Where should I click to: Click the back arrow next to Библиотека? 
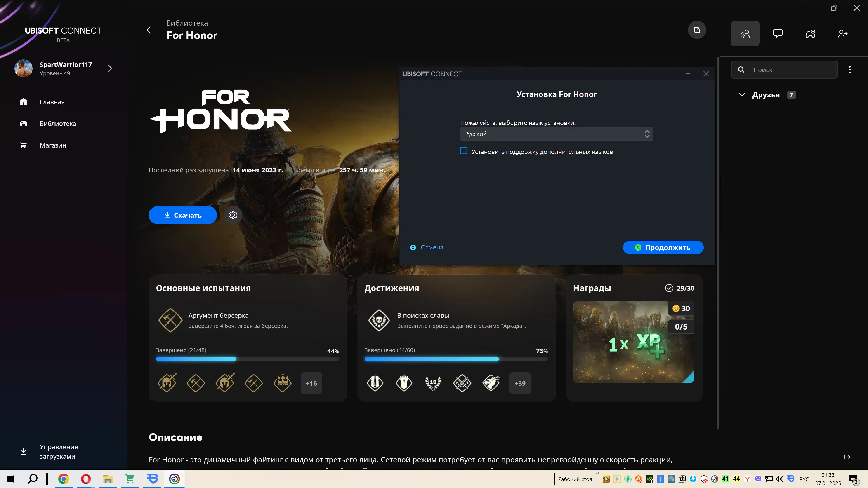point(149,30)
